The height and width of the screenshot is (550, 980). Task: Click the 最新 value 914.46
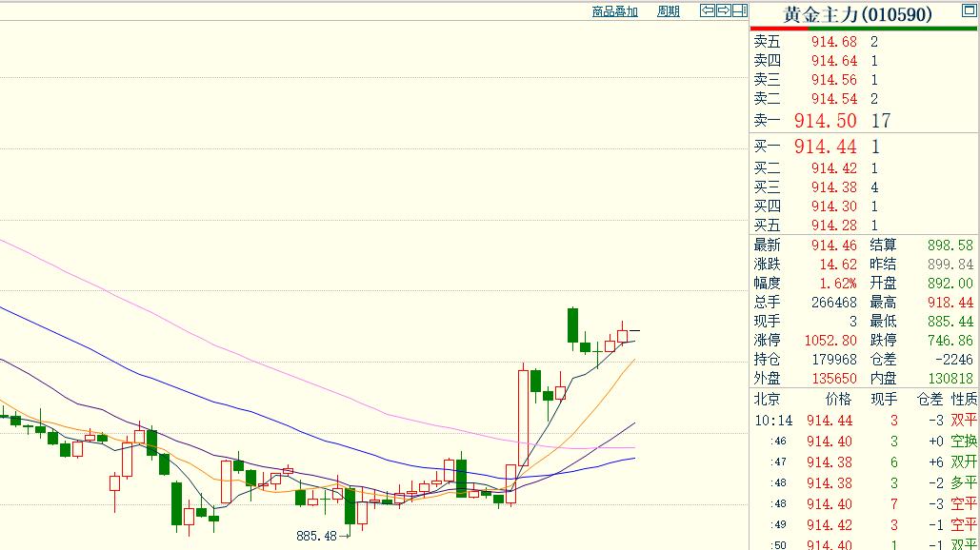coord(833,246)
